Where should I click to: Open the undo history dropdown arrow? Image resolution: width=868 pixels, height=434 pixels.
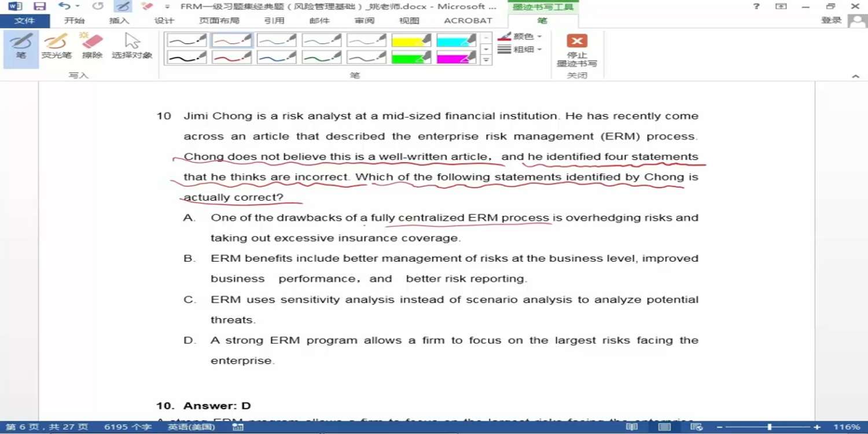(78, 6)
